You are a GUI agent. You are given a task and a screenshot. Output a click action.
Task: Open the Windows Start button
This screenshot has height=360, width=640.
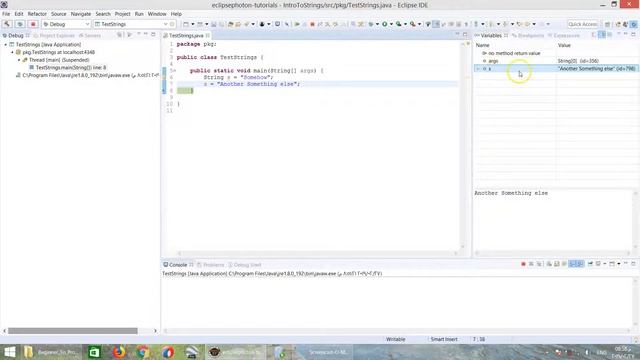pyautogui.click(x=9, y=352)
